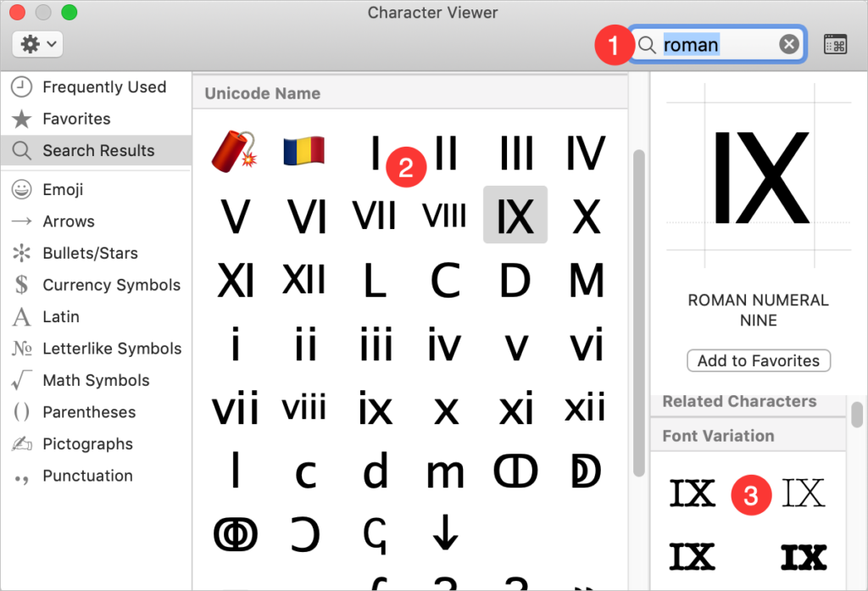Select uppercase Roman numeral XI
The image size is (868, 591).
[236, 281]
